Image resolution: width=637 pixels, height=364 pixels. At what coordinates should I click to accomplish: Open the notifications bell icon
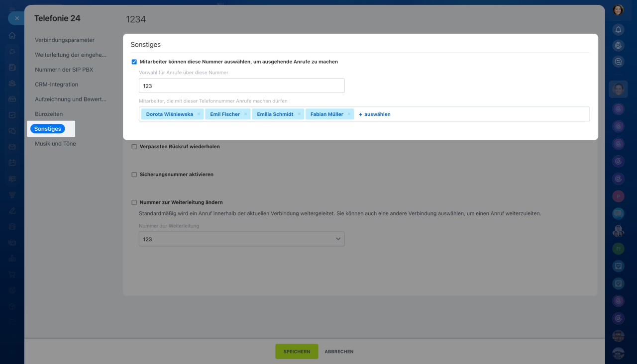coord(618,30)
